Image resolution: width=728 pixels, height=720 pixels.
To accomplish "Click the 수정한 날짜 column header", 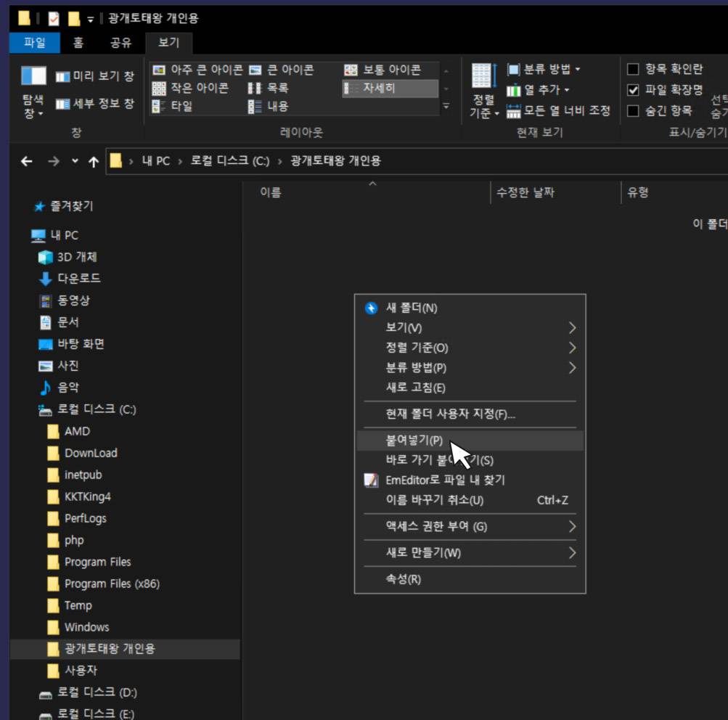I will pyautogui.click(x=525, y=192).
